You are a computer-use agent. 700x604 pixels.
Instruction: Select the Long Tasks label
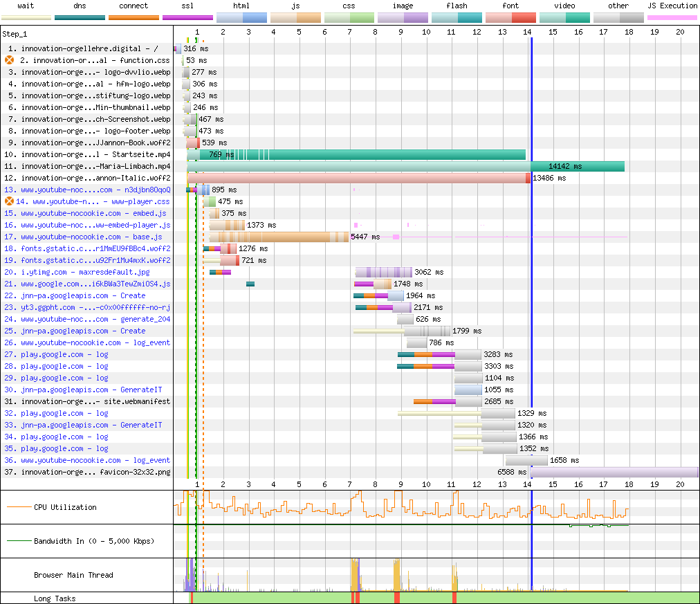click(x=55, y=598)
